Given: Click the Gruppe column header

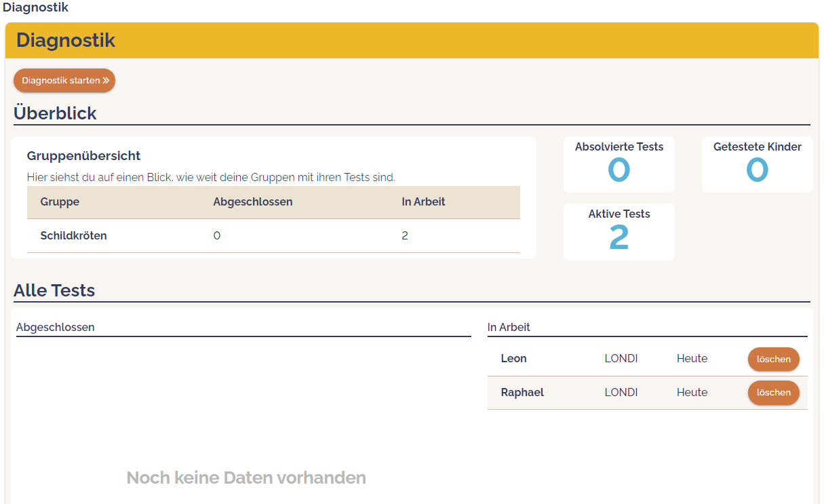Looking at the screenshot, I should pos(60,202).
